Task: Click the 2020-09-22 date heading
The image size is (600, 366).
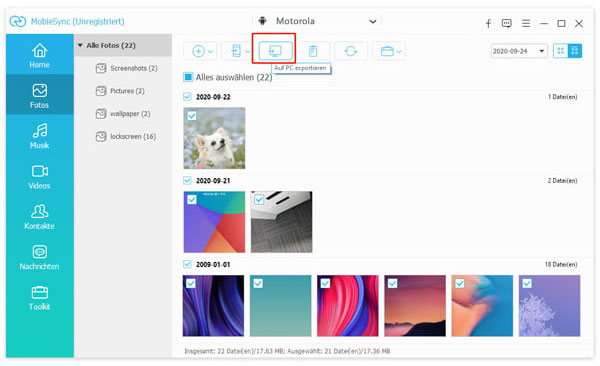Action: (213, 97)
